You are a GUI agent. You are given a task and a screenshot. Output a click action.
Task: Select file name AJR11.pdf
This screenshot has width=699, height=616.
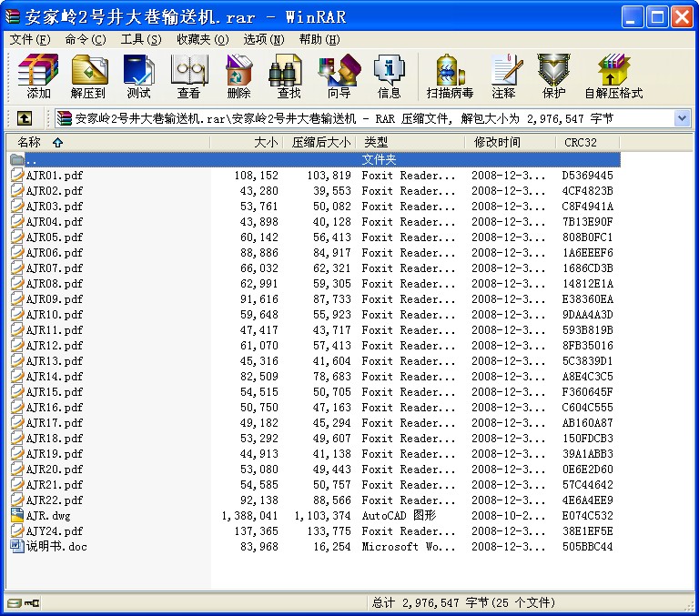click(x=55, y=330)
